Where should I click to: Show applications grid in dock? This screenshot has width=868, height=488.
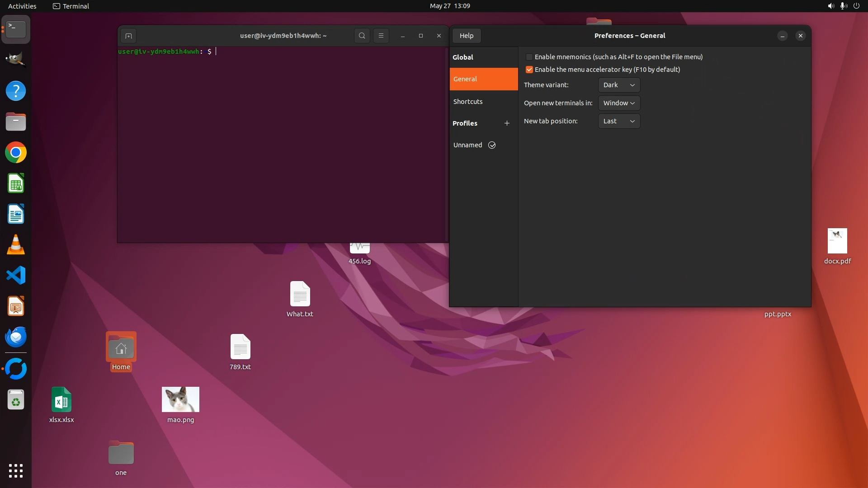[16, 471]
